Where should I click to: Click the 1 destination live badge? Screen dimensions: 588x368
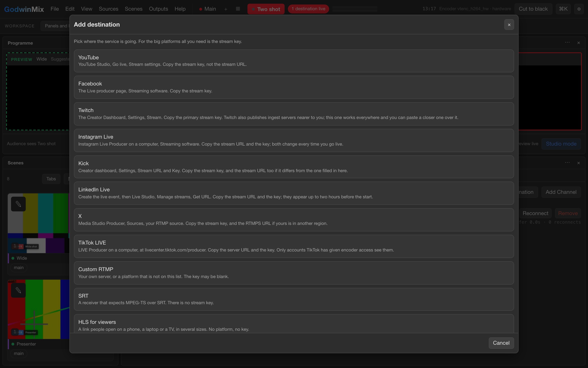[x=308, y=9]
